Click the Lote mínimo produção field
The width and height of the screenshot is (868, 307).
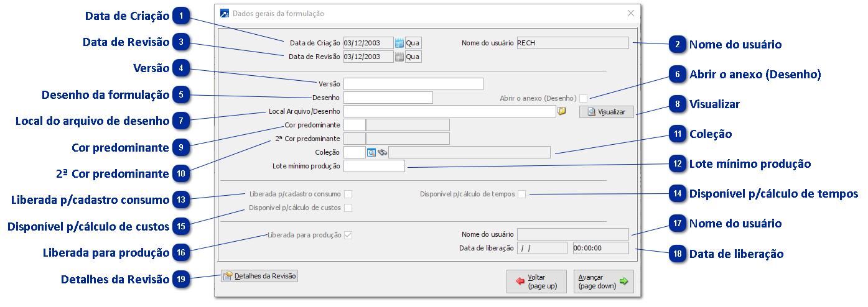pyautogui.click(x=374, y=166)
